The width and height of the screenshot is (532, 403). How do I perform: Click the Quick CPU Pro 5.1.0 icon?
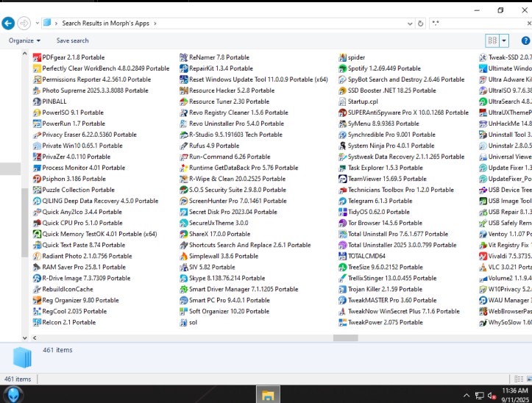click(x=37, y=223)
